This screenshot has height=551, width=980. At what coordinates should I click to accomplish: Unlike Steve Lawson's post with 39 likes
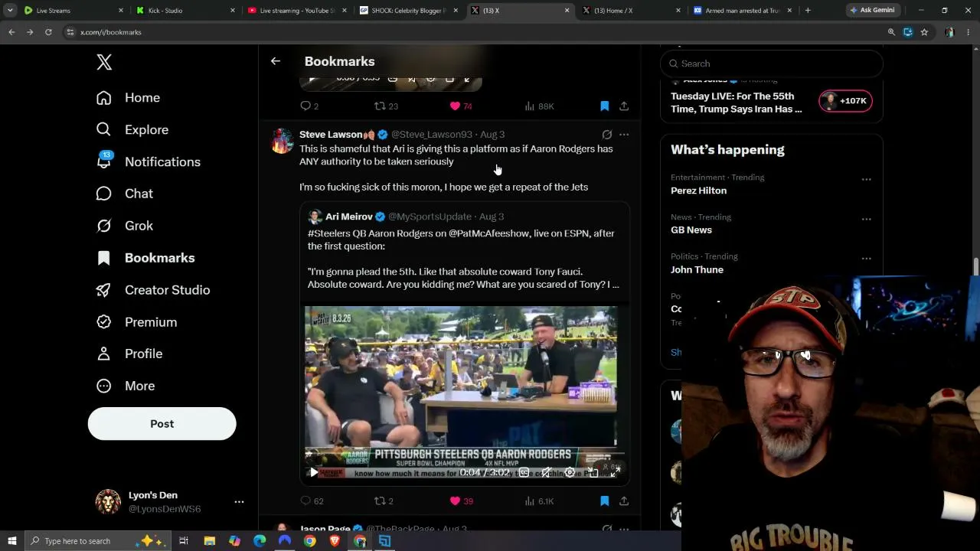coord(461,501)
